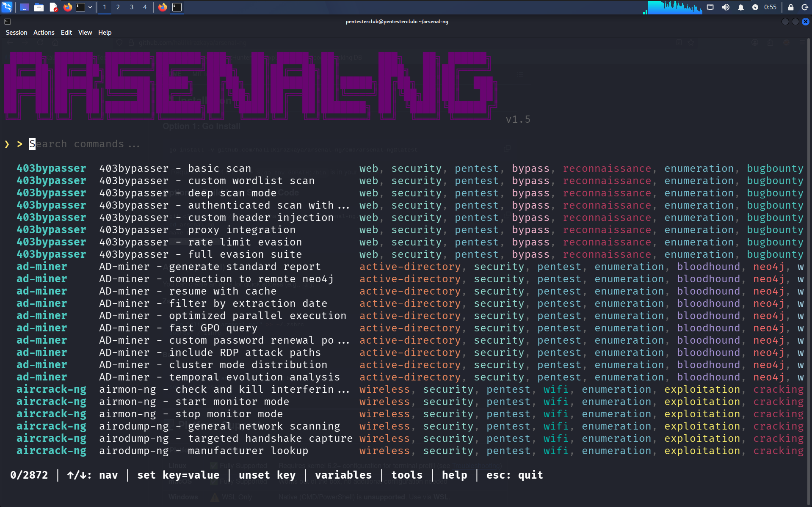
Task: Switch to workspace 1
Action: (x=105, y=7)
